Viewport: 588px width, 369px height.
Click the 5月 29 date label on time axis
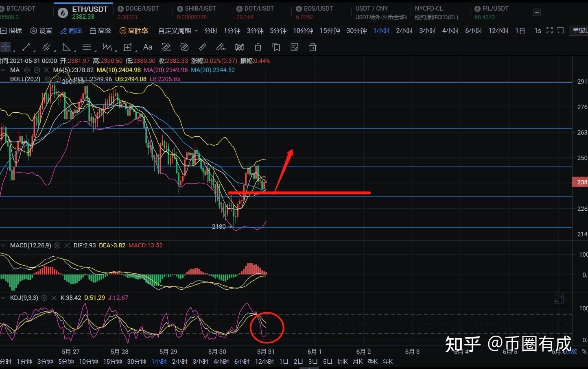point(168,352)
